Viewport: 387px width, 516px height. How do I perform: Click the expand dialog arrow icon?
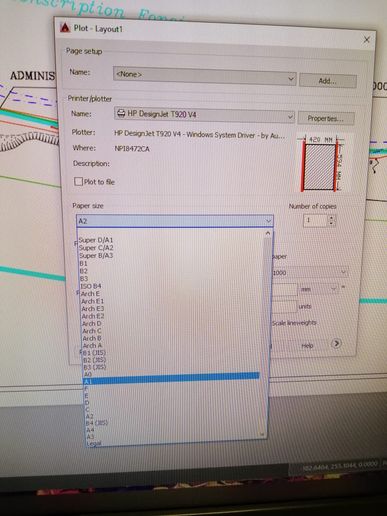(336, 343)
